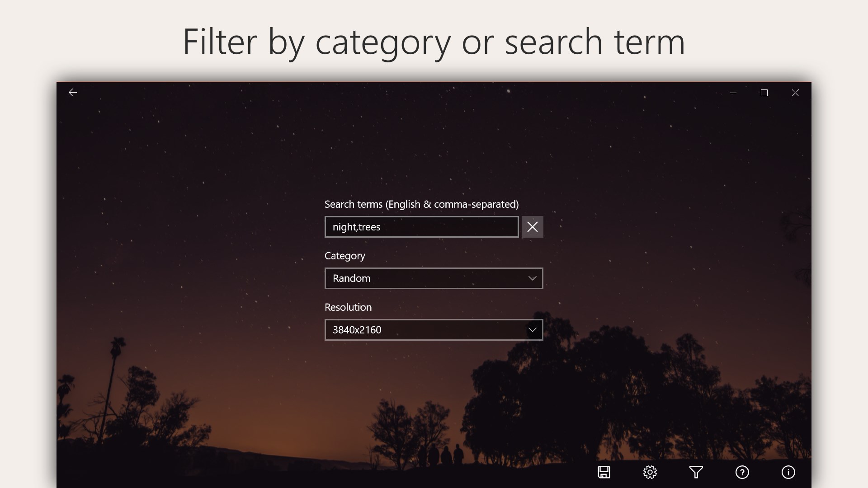Open settings via the gear icon
Screen dimensions: 868x488
click(x=650, y=472)
